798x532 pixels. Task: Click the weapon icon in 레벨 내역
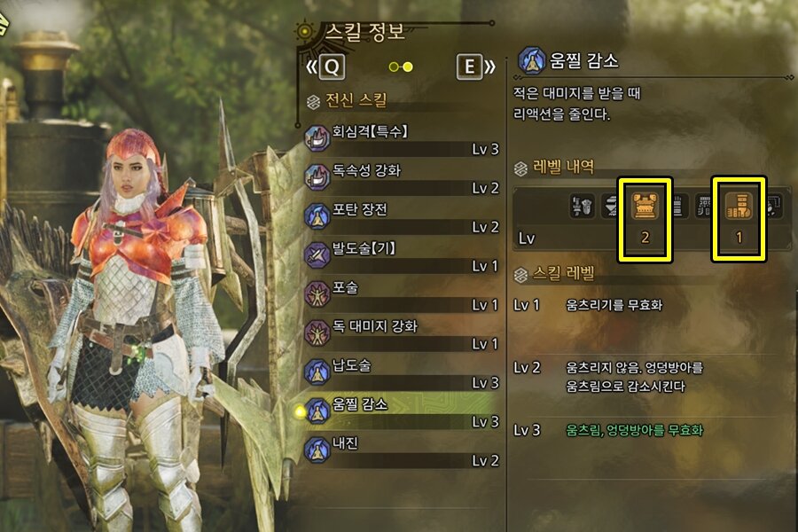(581, 207)
